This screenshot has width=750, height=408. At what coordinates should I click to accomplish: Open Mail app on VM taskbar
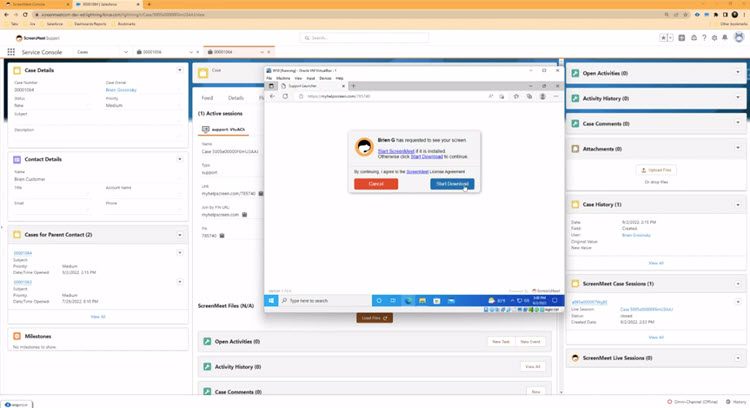coord(451,300)
